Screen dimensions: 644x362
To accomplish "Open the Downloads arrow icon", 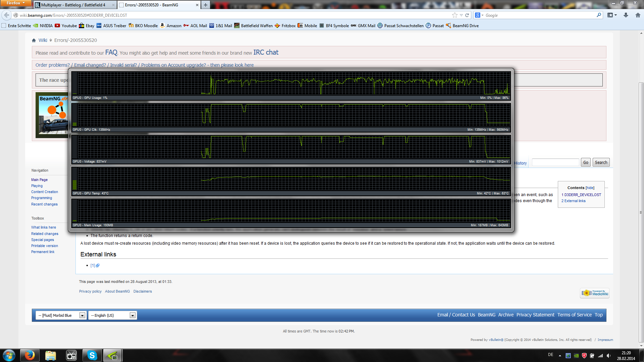I will point(626,15).
